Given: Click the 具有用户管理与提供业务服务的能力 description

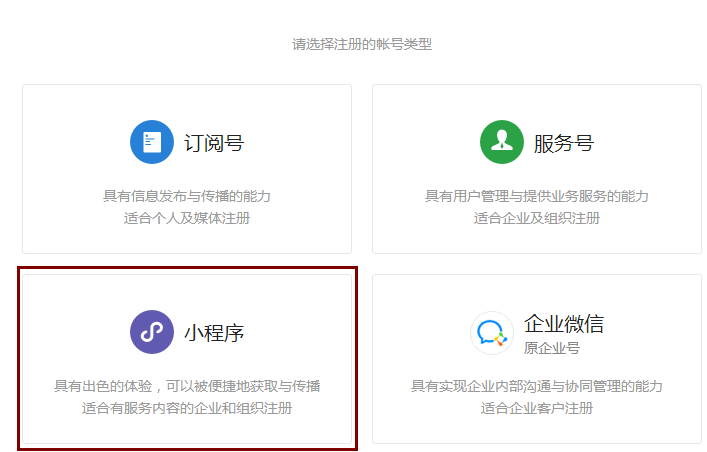Looking at the screenshot, I should (537, 196).
